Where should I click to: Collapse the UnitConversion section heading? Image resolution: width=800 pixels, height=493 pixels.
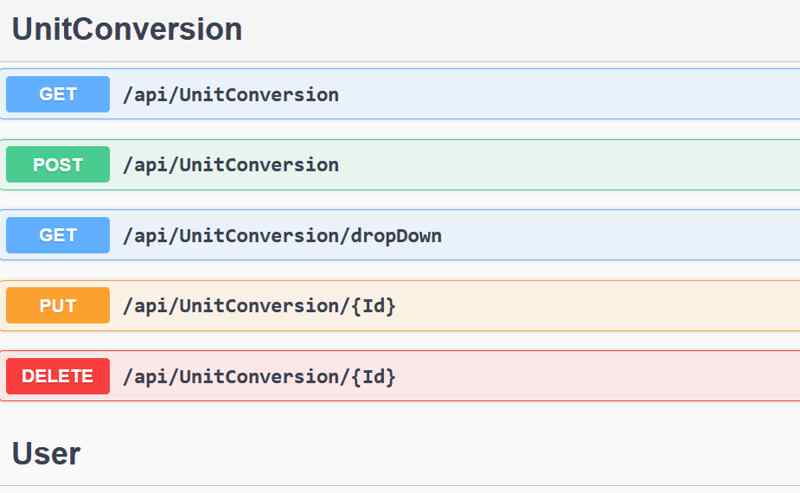tap(127, 29)
